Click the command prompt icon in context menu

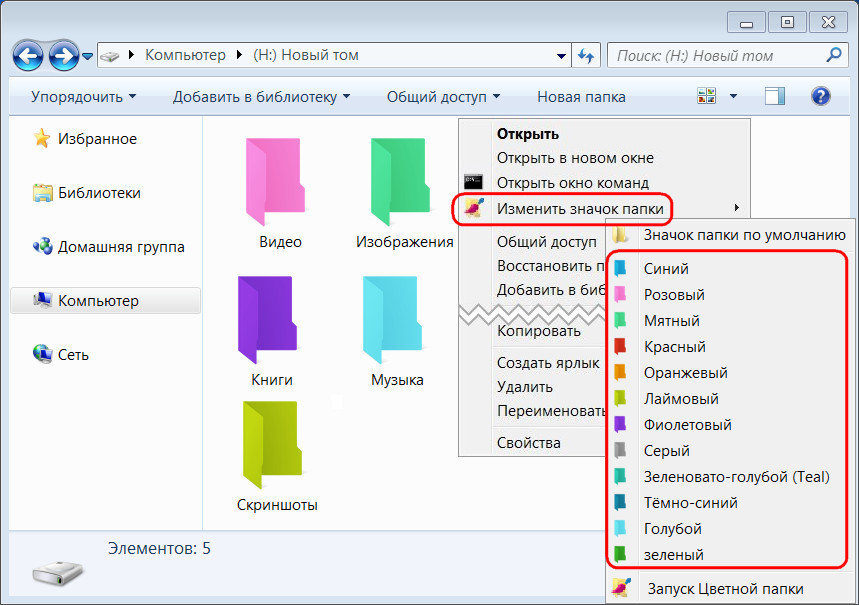[473, 182]
